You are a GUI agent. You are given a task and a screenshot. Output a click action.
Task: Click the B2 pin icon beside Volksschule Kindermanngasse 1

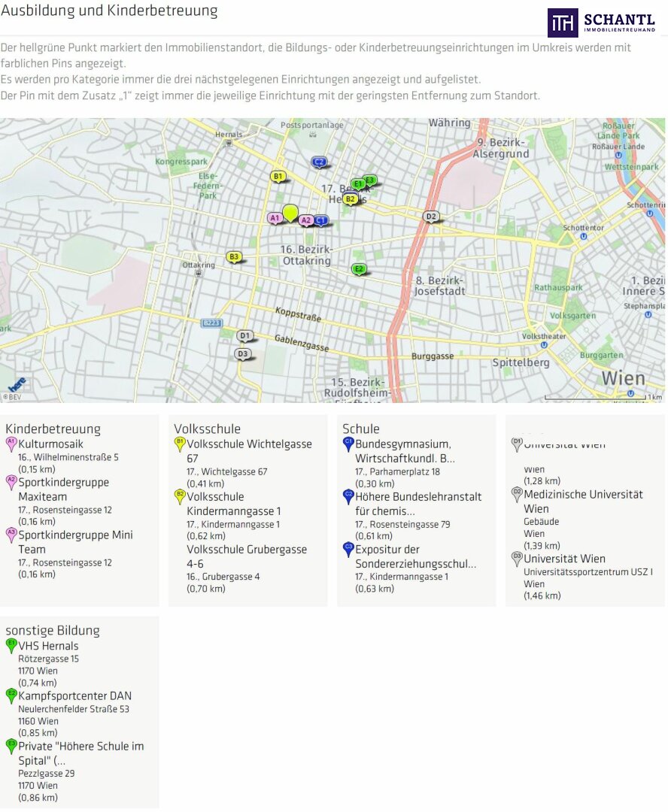click(179, 497)
